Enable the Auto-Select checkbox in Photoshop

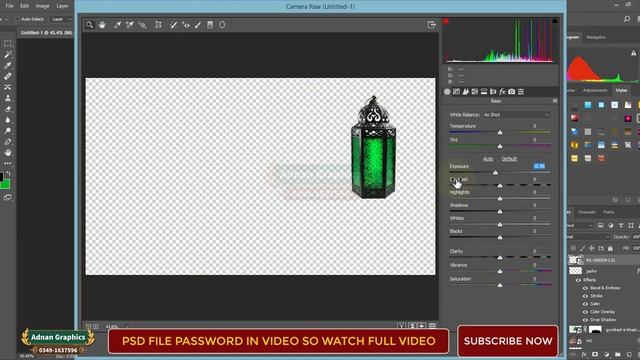click(17, 19)
